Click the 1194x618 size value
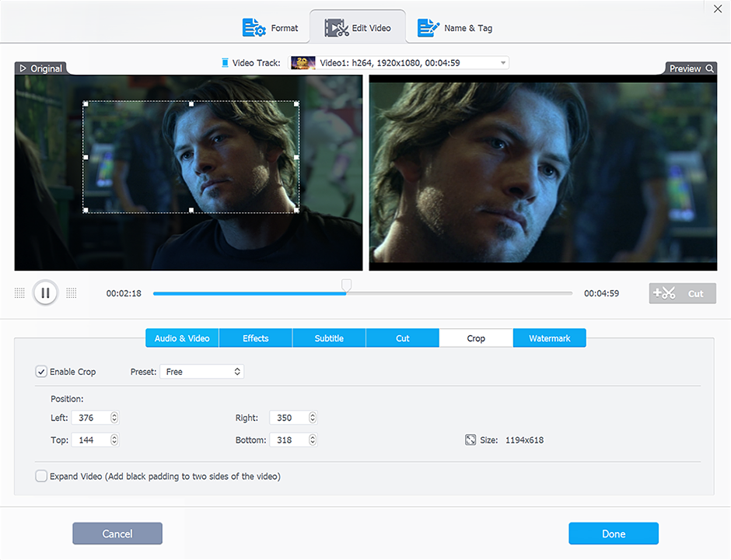 [x=524, y=440]
